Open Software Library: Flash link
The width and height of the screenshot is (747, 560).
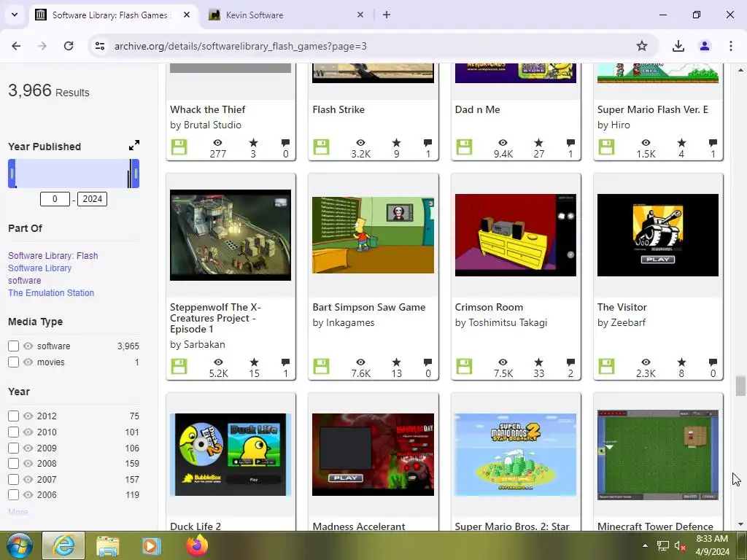pos(53,256)
